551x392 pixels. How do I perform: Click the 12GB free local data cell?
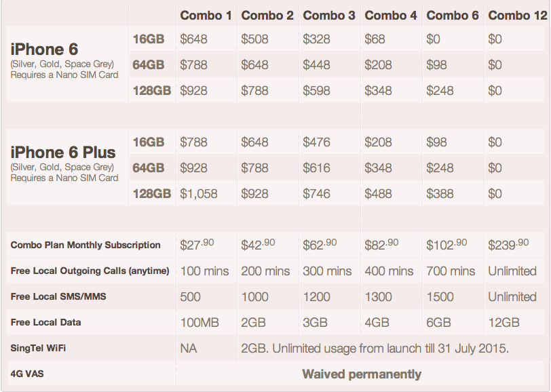[503, 322]
